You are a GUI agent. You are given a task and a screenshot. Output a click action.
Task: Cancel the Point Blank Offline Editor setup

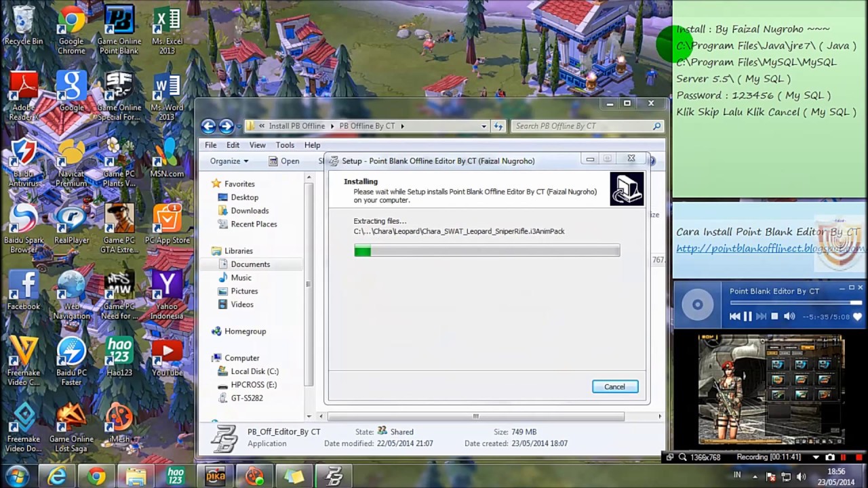coord(614,386)
